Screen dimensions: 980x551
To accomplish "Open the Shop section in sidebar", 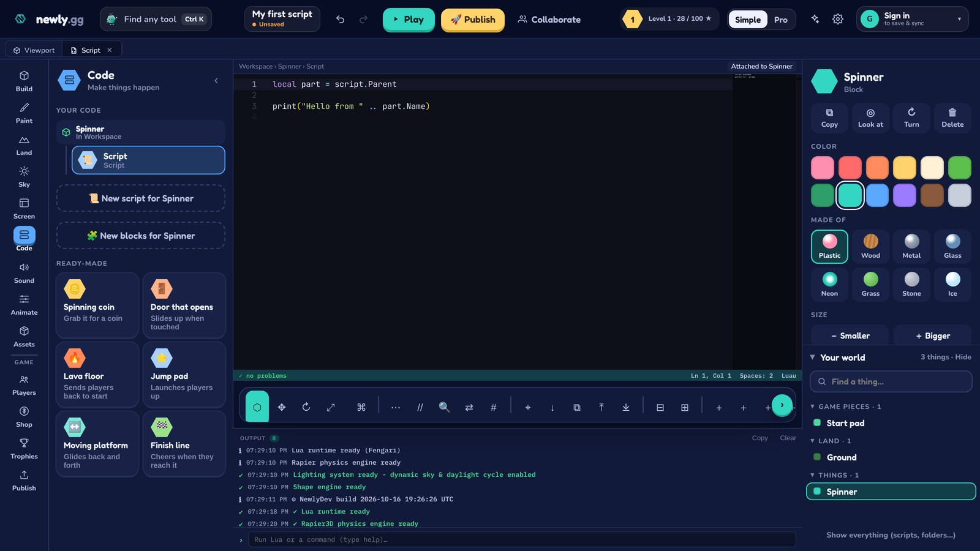I will click(x=24, y=416).
